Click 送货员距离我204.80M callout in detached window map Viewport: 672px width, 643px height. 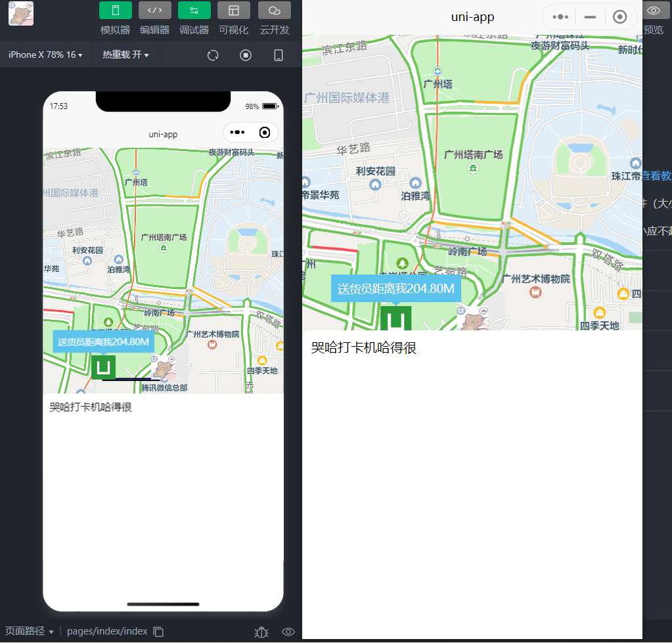395,289
